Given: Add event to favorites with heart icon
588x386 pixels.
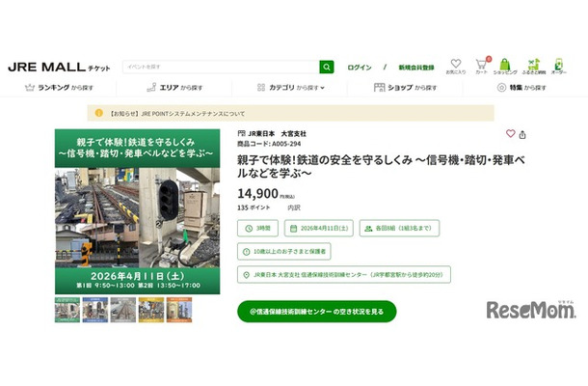Looking at the screenshot, I should coord(510,133).
